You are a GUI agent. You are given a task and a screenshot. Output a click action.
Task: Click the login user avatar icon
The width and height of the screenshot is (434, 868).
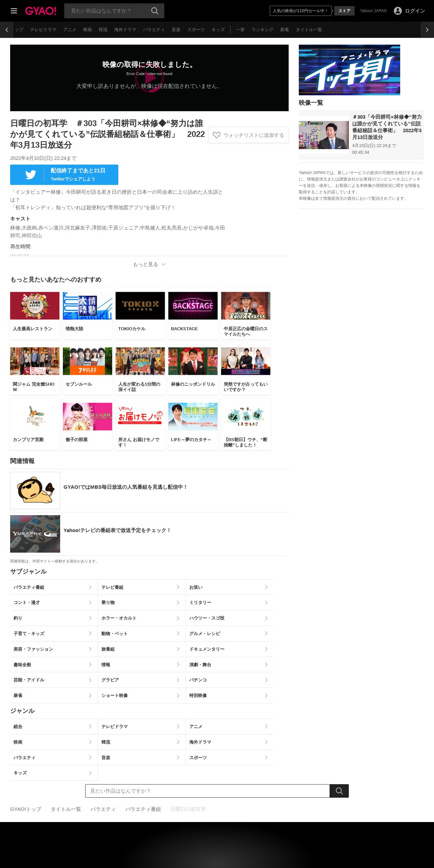click(x=398, y=11)
